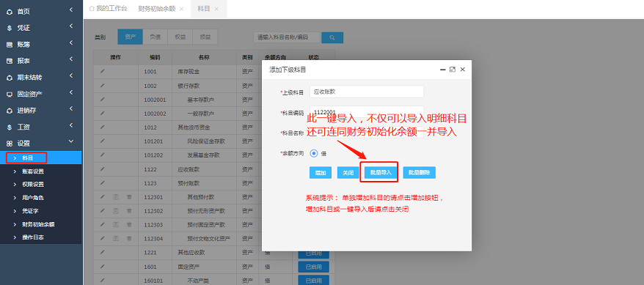Click the edit pencil for row 112303 预付固定资产款
Viewport: 644px width, 285px height.
(x=102, y=224)
